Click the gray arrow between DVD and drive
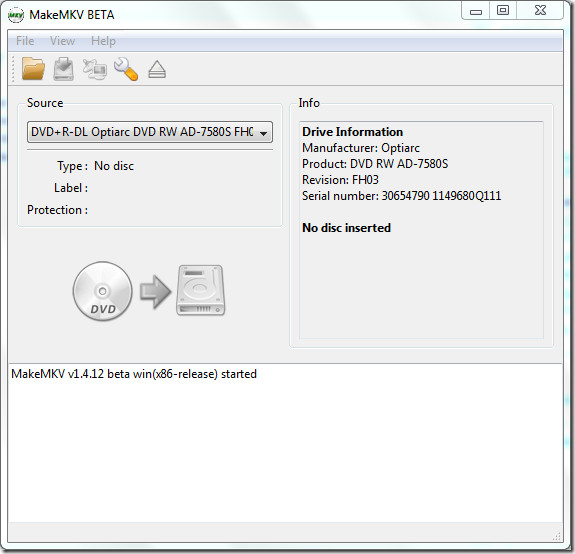Screen dimensions: 575x554 click(x=155, y=291)
